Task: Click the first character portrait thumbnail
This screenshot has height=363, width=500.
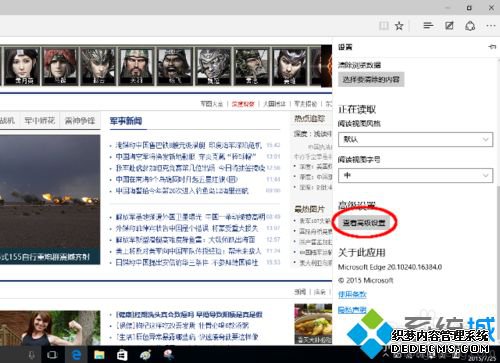Action: (21, 66)
